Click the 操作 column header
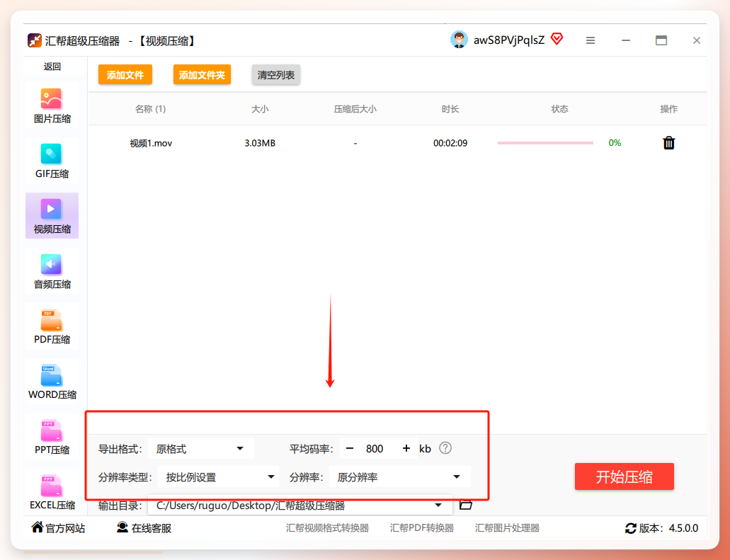This screenshot has height=560, width=730. (668, 109)
